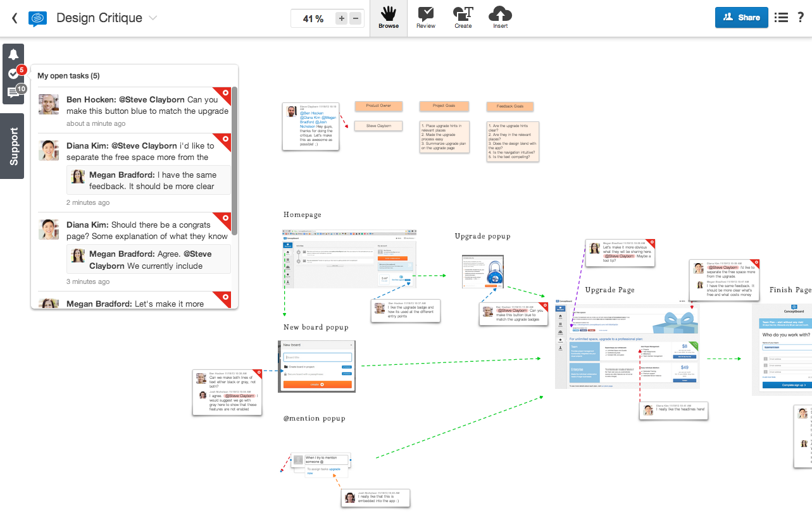Open the board comment 'make this button blue'
The image size is (812, 523).
(x=513, y=314)
